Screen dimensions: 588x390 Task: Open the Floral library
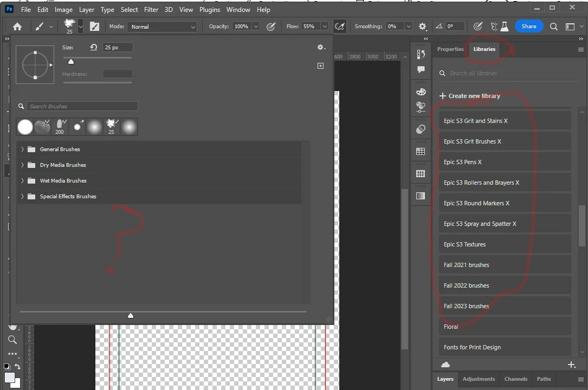pyautogui.click(x=505, y=327)
